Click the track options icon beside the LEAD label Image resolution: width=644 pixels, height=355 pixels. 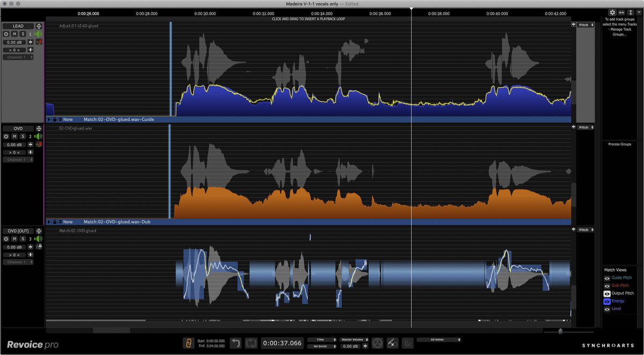pyautogui.click(x=39, y=26)
